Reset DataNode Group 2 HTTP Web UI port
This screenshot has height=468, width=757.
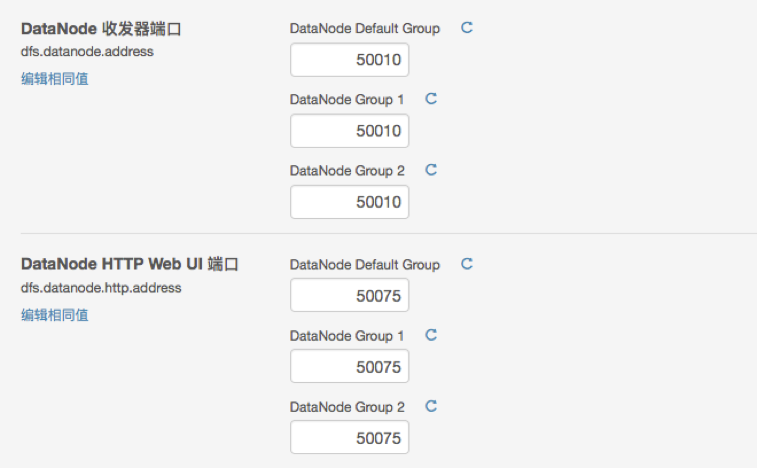tap(431, 406)
